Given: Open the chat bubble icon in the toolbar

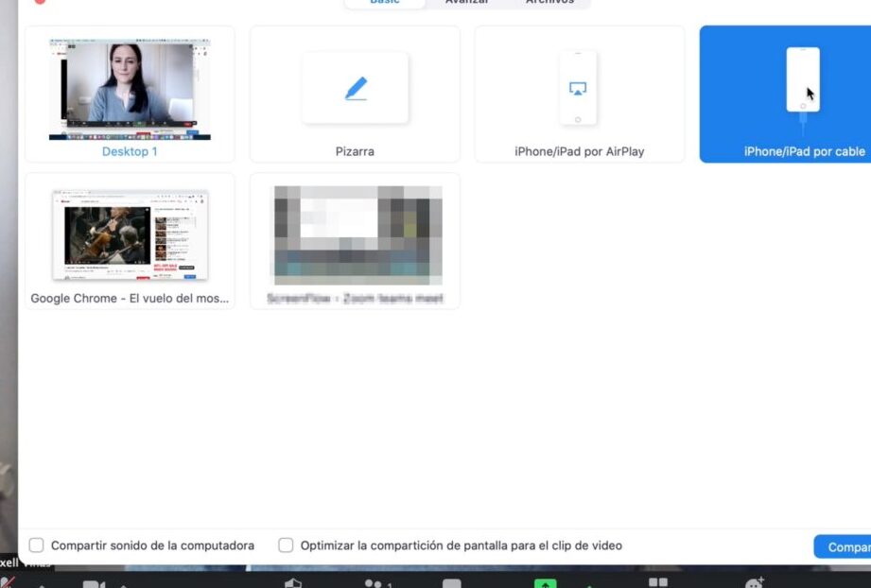Looking at the screenshot, I should pos(452,584).
